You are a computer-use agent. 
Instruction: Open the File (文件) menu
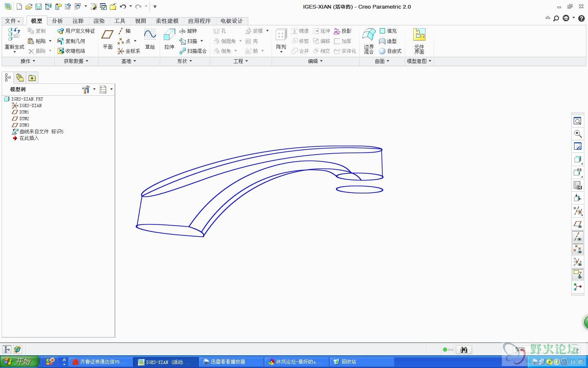tap(13, 21)
